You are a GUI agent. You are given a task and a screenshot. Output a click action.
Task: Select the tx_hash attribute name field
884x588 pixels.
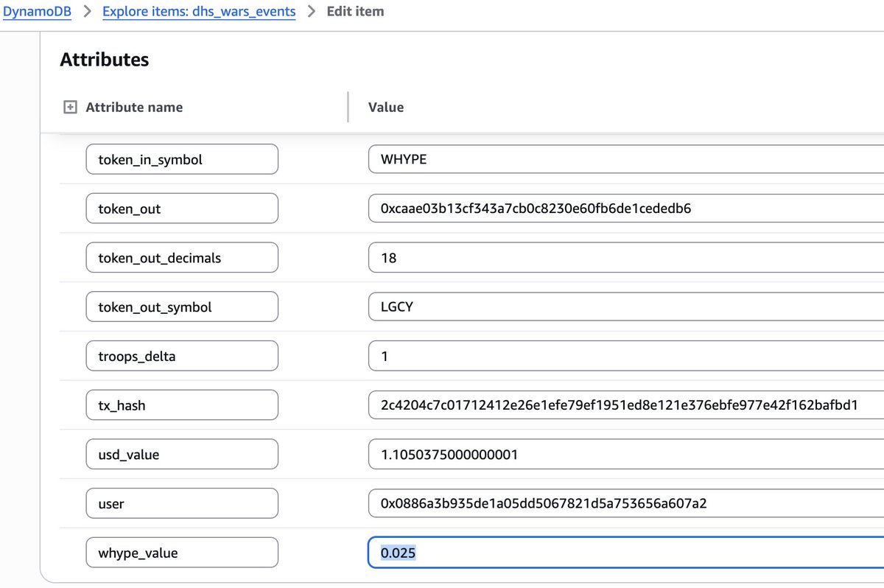click(x=182, y=405)
